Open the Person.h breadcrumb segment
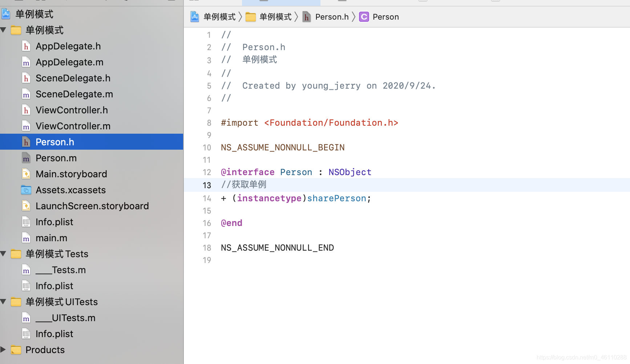The image size is (630, 364). 326,17
